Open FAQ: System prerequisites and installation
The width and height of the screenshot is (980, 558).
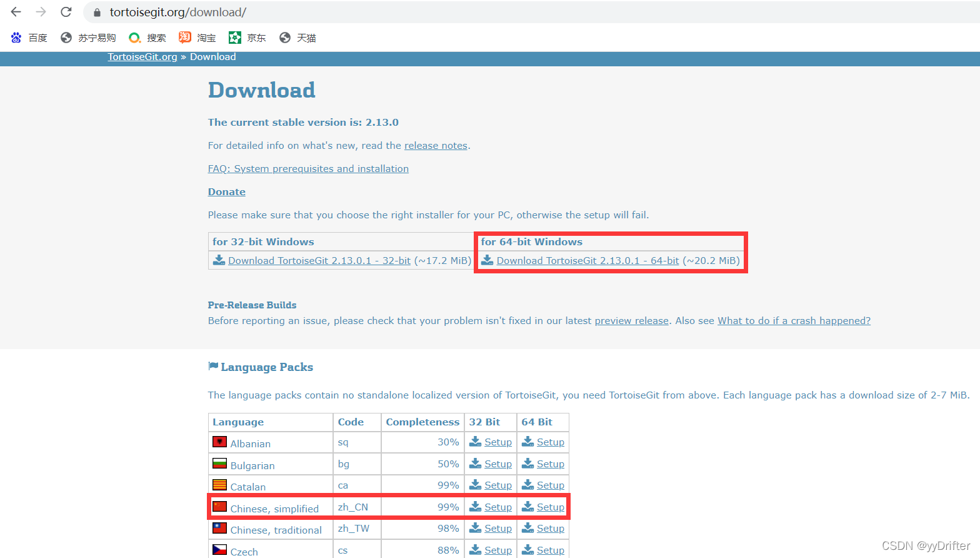(308, 169)
